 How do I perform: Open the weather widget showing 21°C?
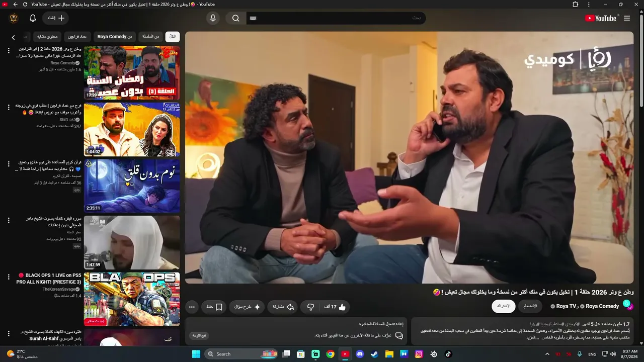tap(23, 354)
